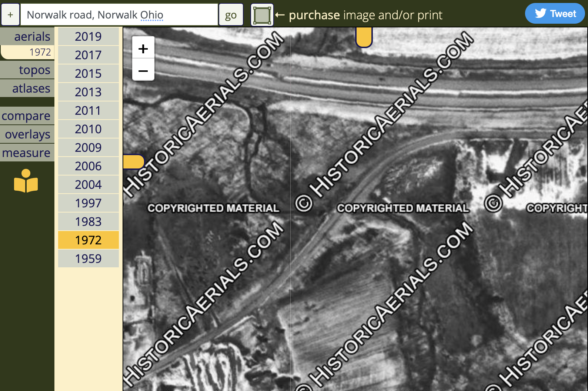Open the overlays menu
This screenshot has width=588, height=391.
(x=27, y=134)
